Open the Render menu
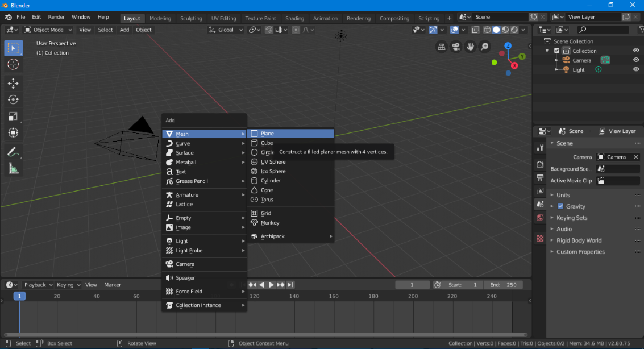 (x=56, y=17)
